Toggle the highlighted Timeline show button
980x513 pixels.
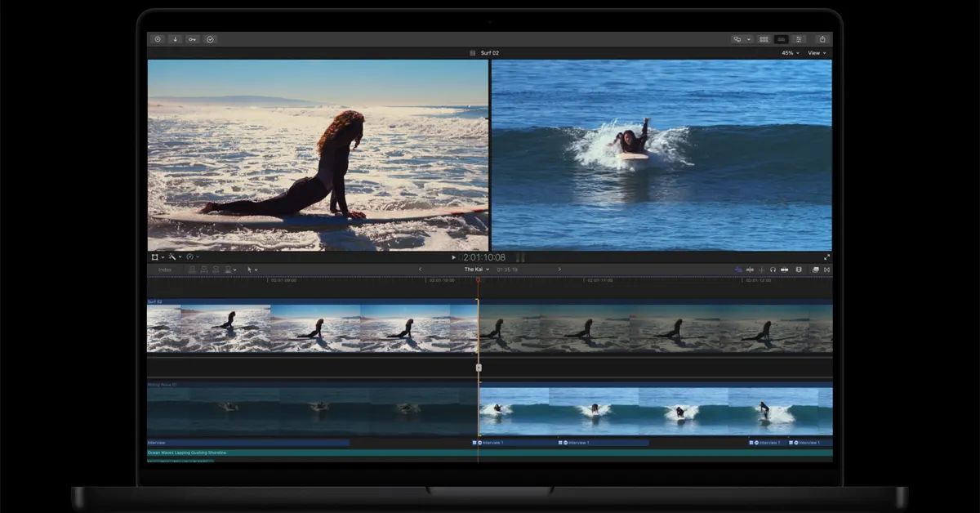coord(782,38)
